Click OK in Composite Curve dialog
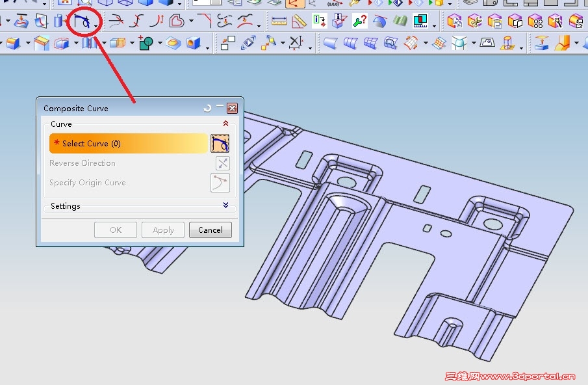Image resolution: width=588 pixels, height=385 pixels. tap(116, 230)
